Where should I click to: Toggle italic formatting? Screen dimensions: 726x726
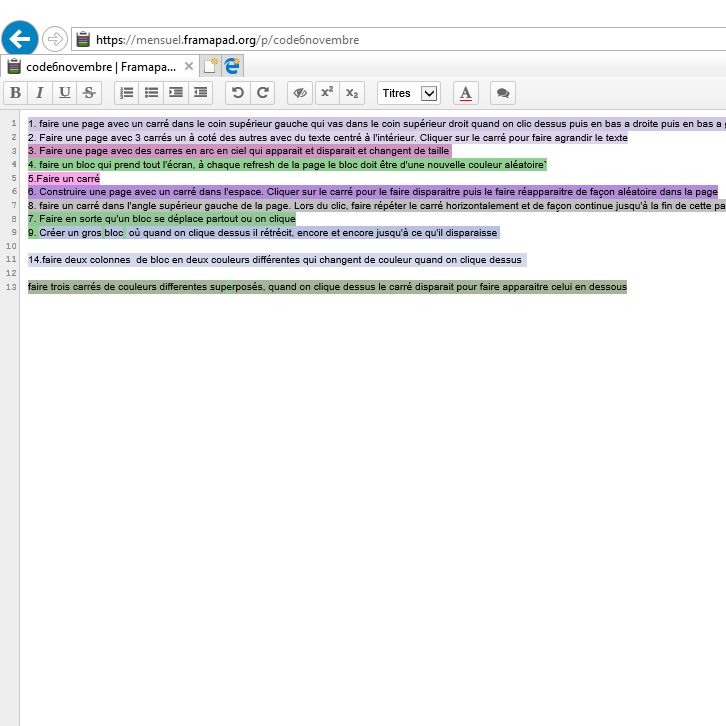coord(40,93)
